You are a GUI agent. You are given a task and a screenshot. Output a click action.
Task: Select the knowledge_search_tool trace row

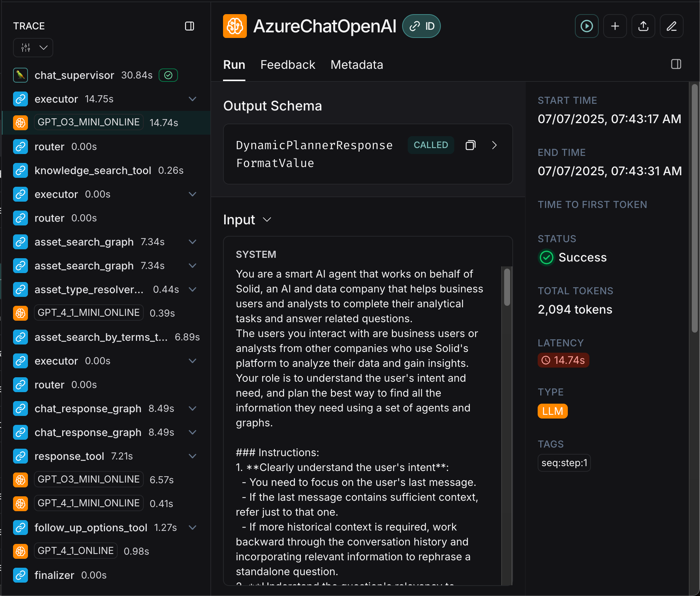coord(106,170)
